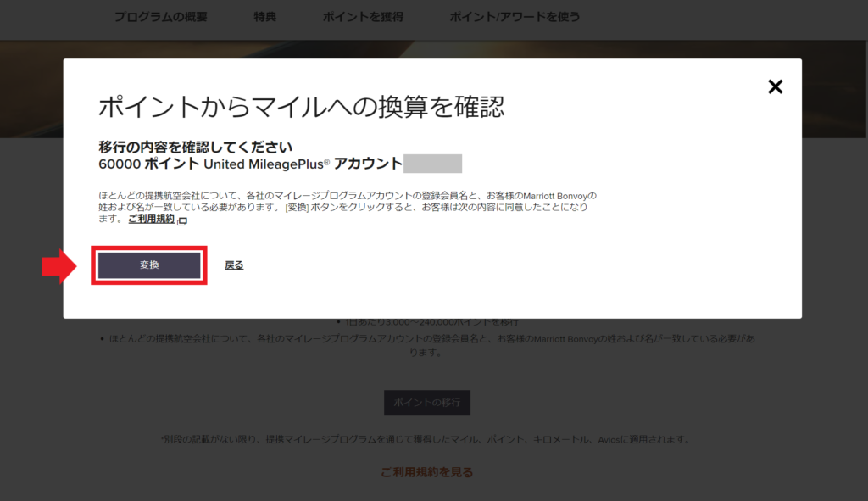Click the heading ポイントからマイルへの換算を確認

(x=301, y=107)
